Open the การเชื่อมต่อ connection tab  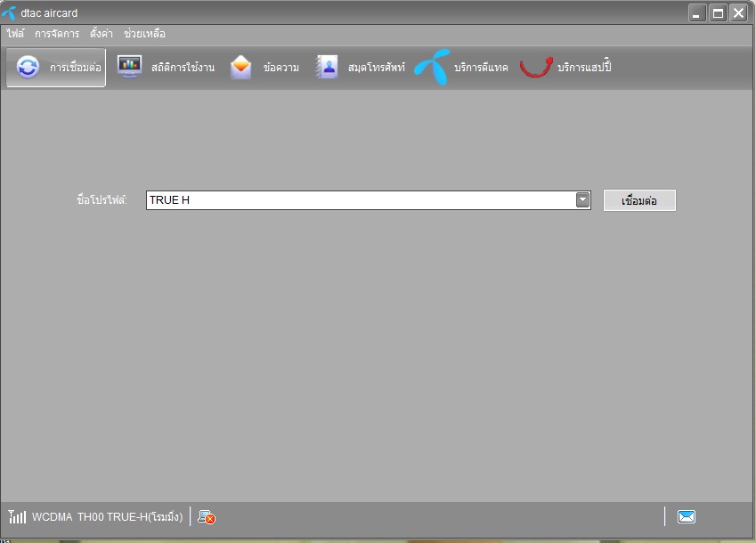tap(56, 68)
